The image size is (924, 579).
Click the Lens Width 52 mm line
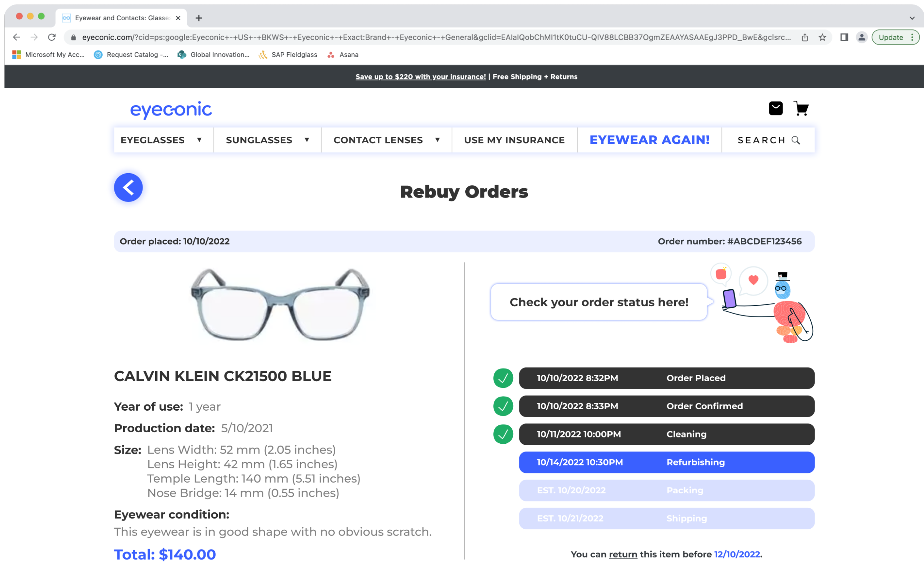pos(241,450)
